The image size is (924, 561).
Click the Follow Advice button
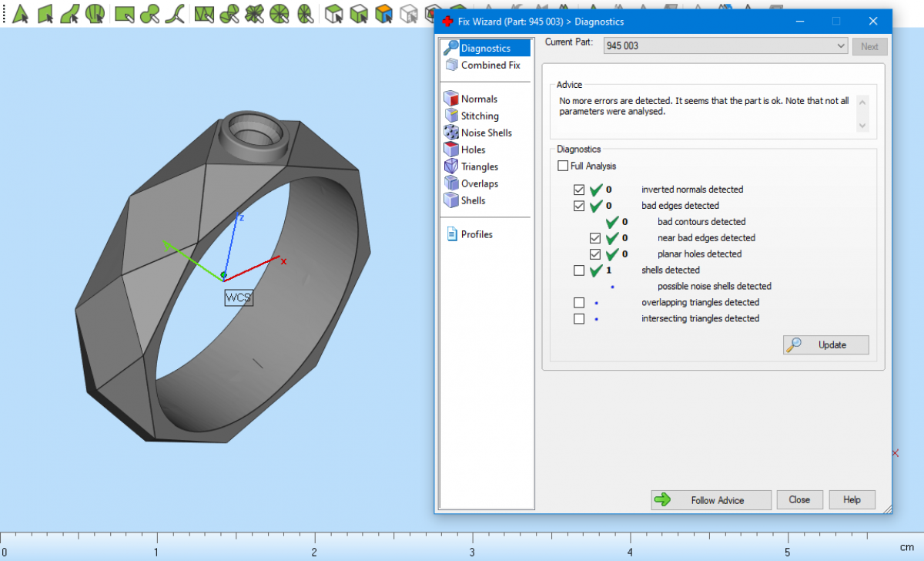coord(711,500)
